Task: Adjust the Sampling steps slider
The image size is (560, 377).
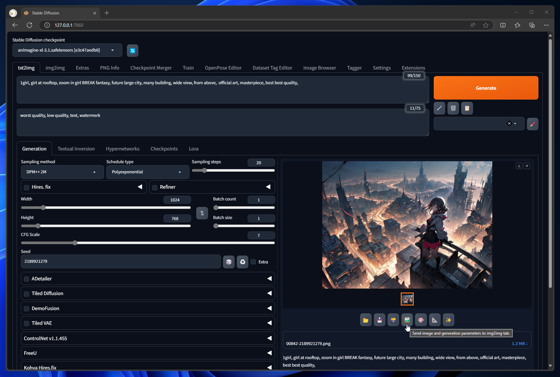Action: click(x=233, y=171)
